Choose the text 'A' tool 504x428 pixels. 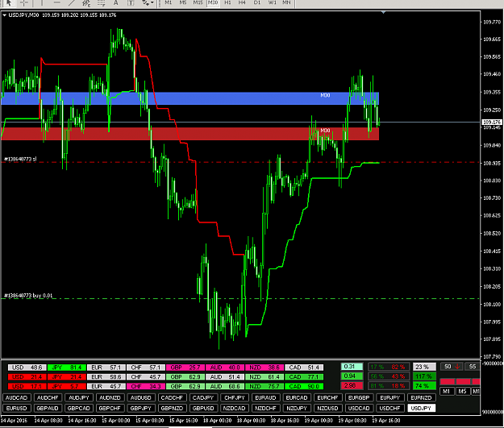[x=115, y=3]
